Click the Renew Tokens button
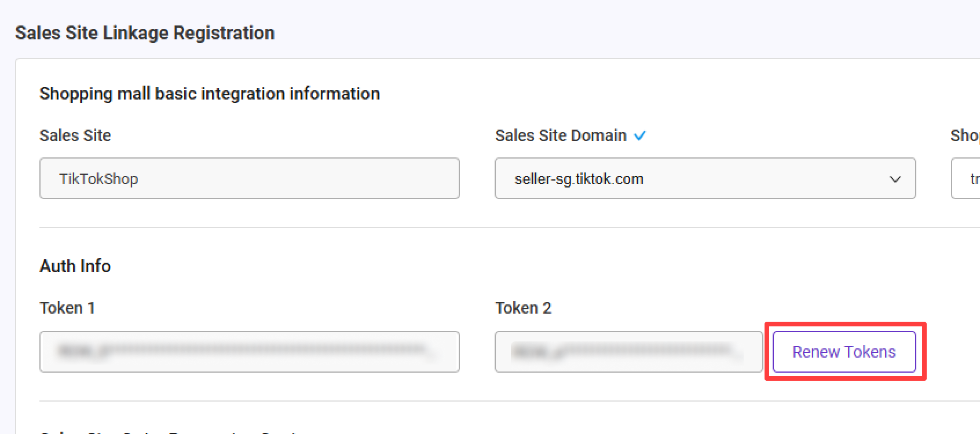Viewport: 980px width, 434px height. click(x=844, y=352)
